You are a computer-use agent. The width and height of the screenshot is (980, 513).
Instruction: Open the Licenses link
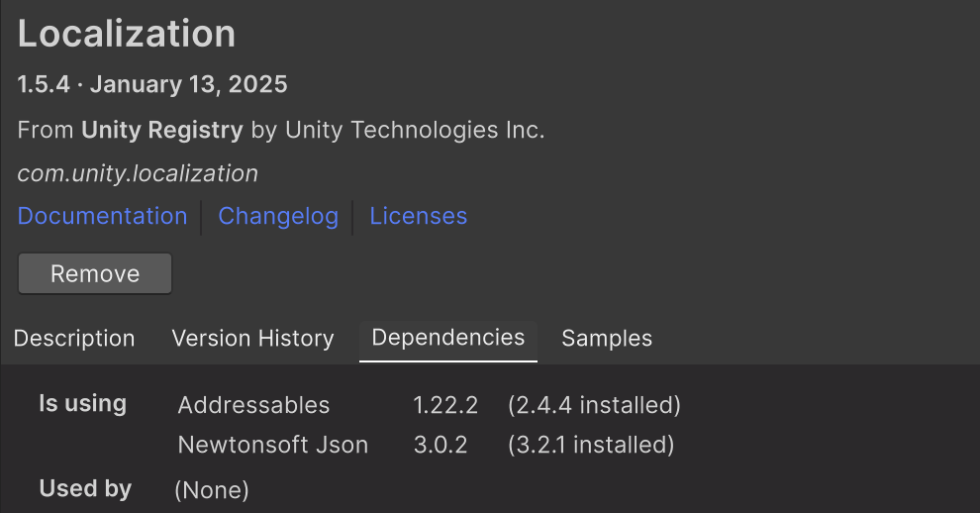pyautogui.click(x=418, y=216)
